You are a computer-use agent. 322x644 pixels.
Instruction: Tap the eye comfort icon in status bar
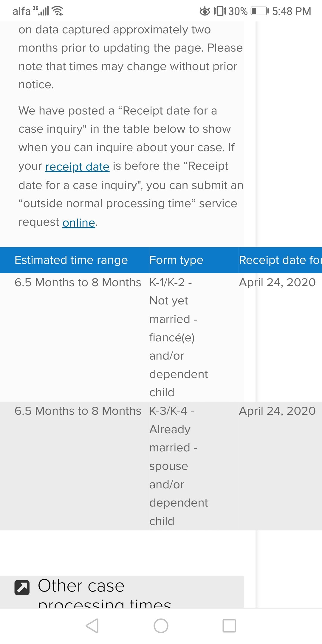205,11
